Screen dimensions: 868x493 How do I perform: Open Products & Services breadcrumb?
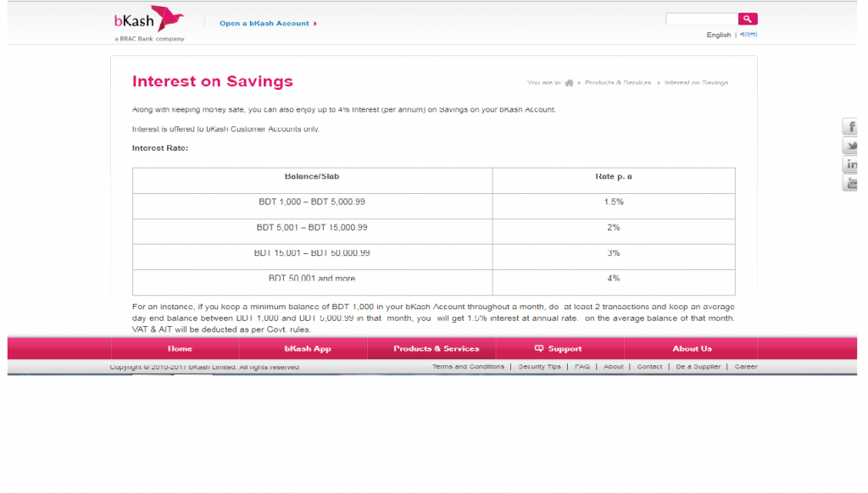(618, 83)
